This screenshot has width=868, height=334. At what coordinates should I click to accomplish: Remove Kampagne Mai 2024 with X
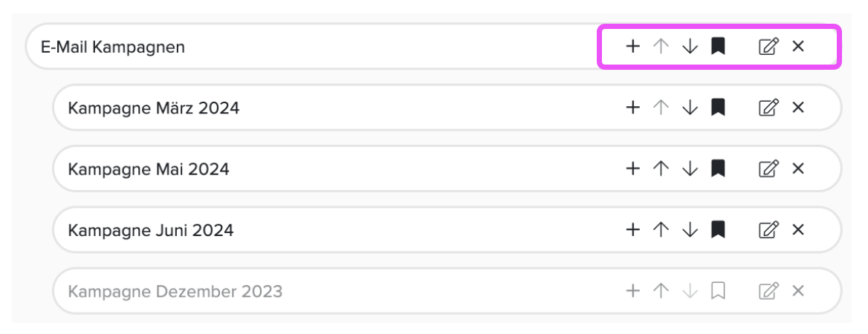click(x=797, y=168)
